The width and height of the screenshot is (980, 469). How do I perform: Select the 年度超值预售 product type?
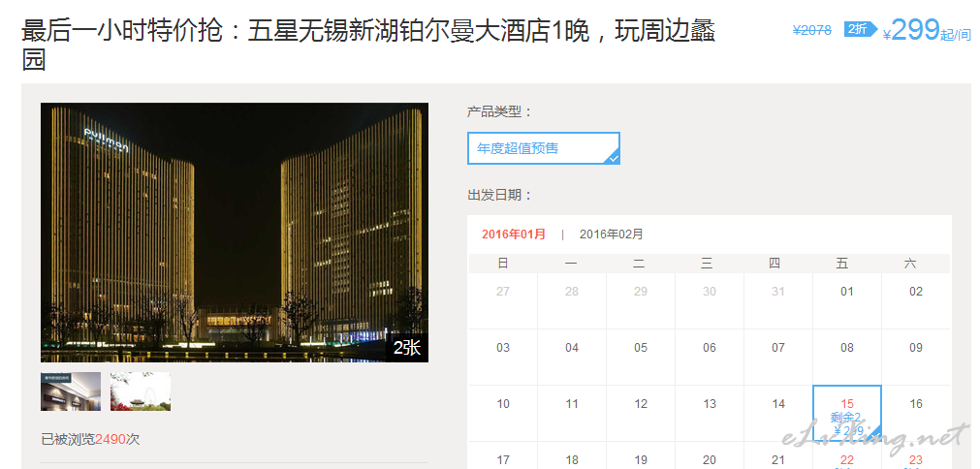pos(543,148)
